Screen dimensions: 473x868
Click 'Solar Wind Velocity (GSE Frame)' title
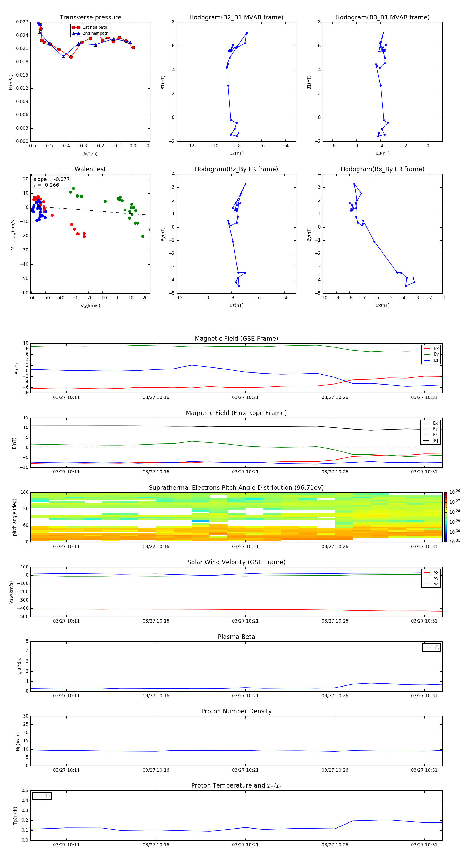236,562
